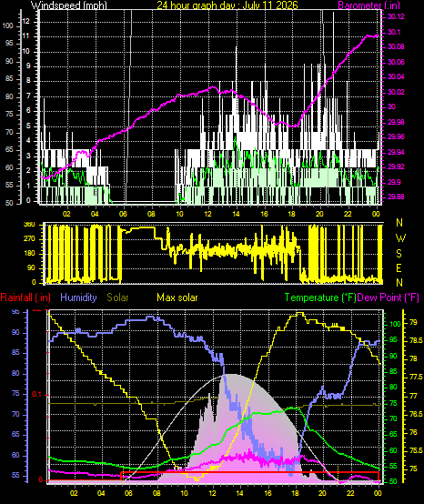Click the 24 hour graph day title
Image resolution: width=424 pixels, height=504 pixels.
227,5
